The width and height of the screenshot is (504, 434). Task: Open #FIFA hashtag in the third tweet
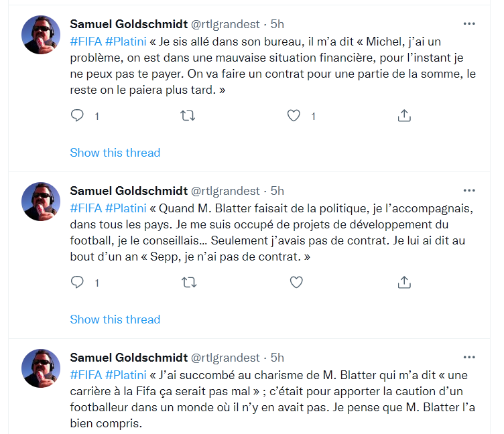click(86, 375)
